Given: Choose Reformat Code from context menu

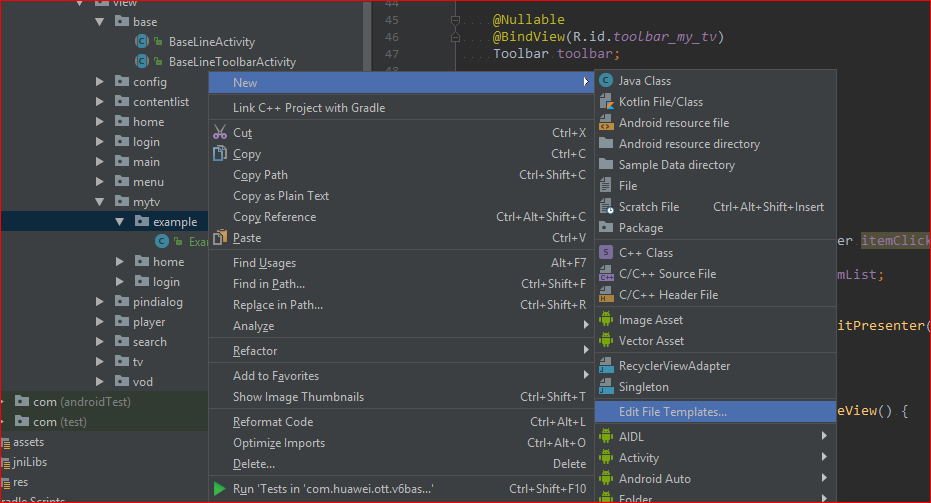Looking at the screenshot, I should 273,422.
